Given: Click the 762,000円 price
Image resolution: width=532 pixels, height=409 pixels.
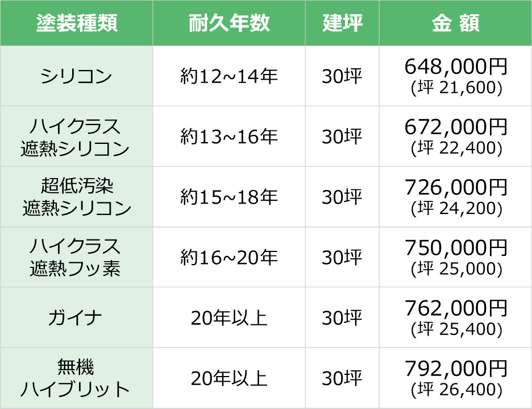Looking at the screenshot, I should click(x=456, y=309).
